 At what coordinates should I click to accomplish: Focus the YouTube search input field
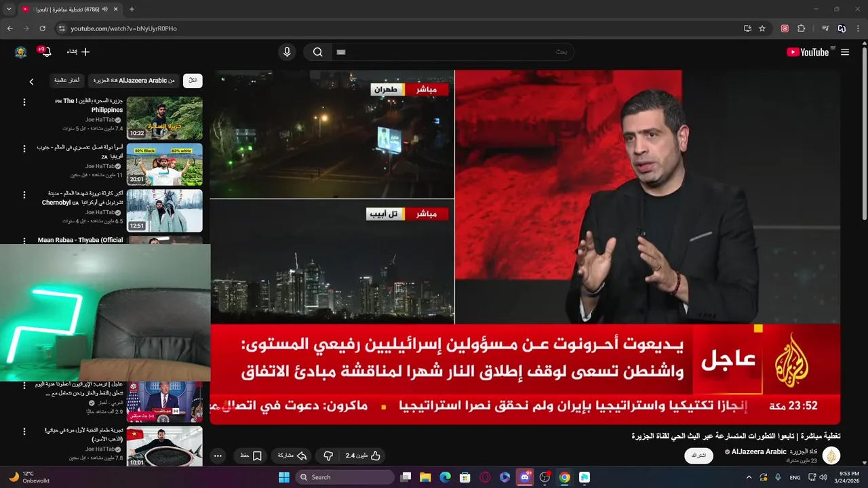[x=452, y=52]
